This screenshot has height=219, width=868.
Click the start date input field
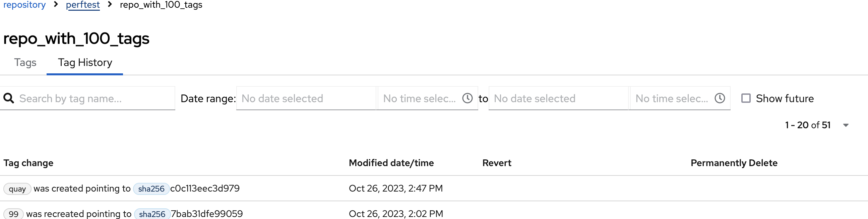(305, 98)
